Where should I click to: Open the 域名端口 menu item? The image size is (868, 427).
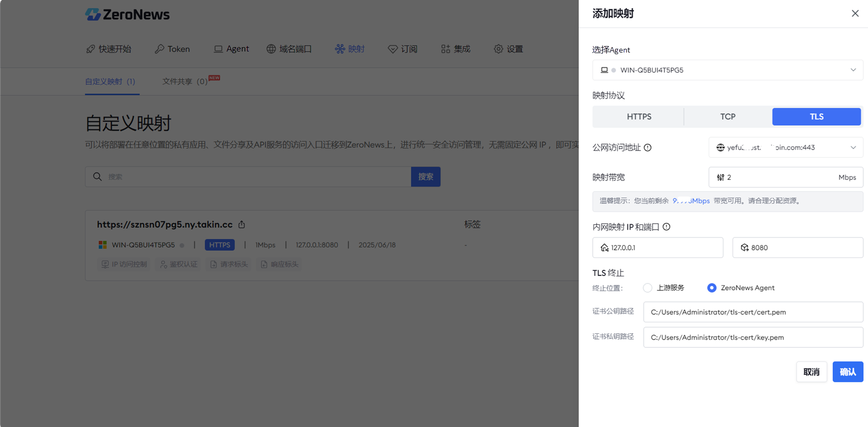click(x=289, y=49)
